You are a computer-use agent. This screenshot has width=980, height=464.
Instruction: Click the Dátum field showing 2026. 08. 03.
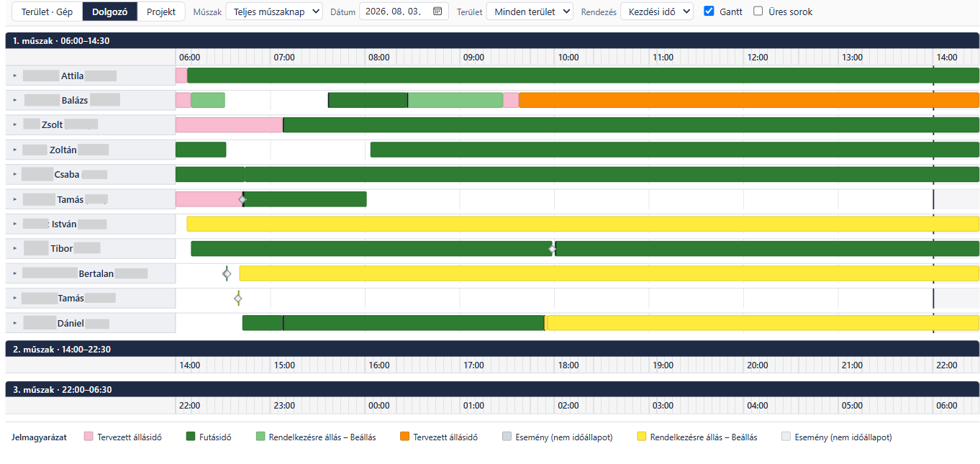click(404, 12)
